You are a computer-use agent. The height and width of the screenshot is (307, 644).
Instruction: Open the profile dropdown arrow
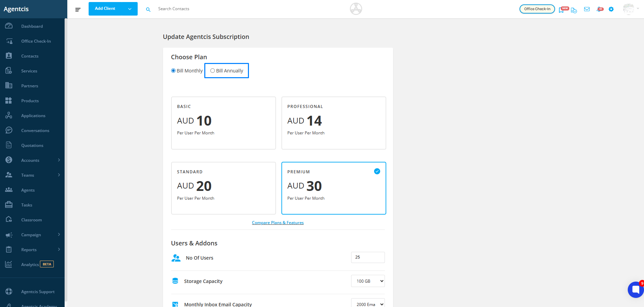[638, 8]
